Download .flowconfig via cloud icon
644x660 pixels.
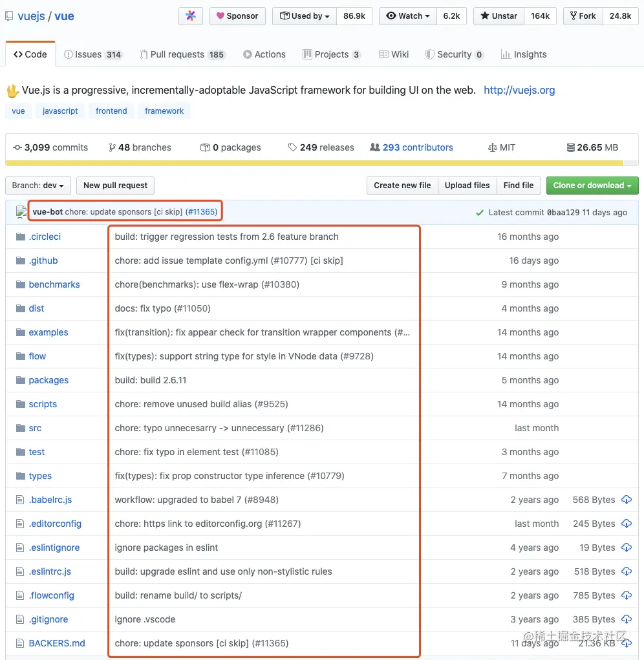point(627,595)
